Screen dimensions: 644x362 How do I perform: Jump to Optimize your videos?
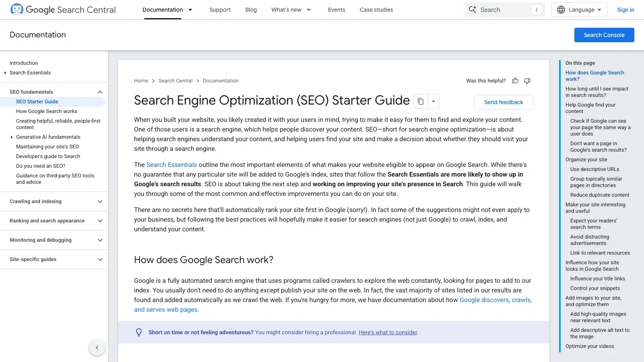coord(590,346)
